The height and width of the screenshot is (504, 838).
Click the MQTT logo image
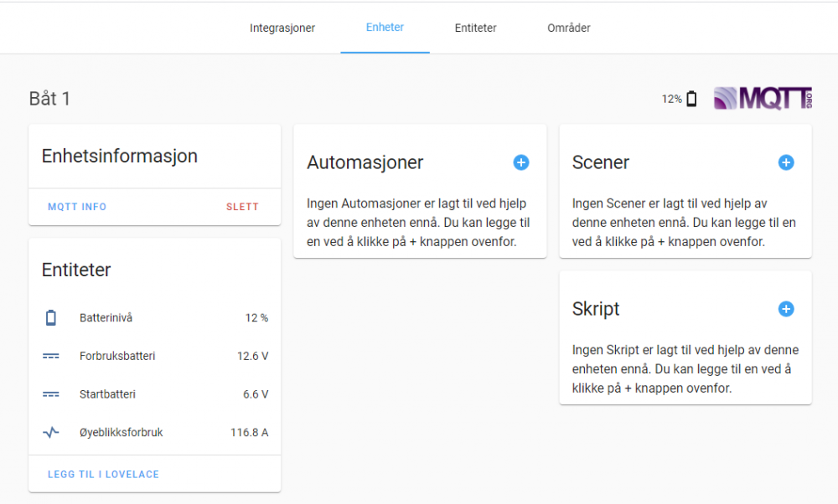coord(763,99)
